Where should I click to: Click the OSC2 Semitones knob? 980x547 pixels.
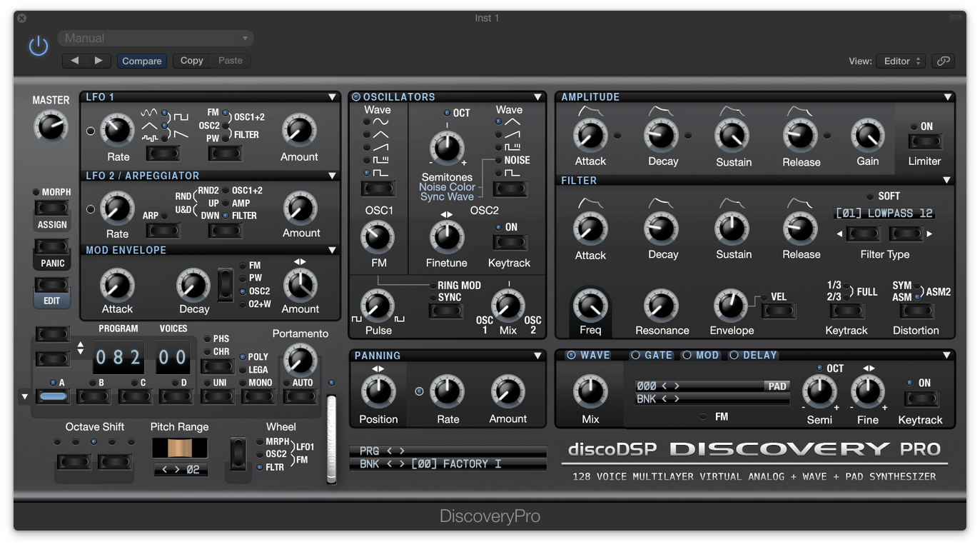(447, 149)
